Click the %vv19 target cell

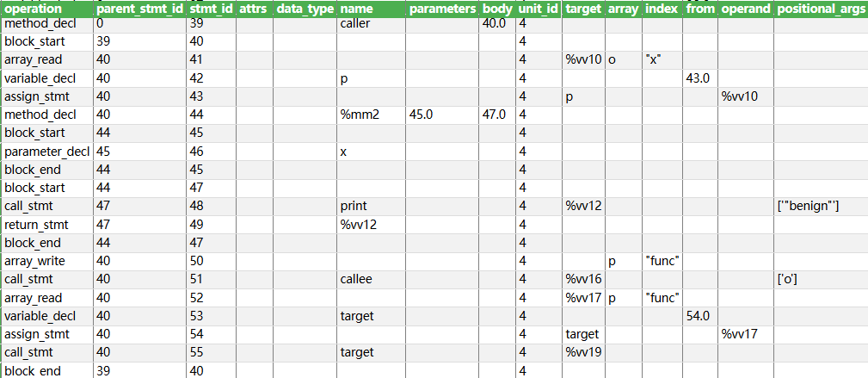(584, 352)
